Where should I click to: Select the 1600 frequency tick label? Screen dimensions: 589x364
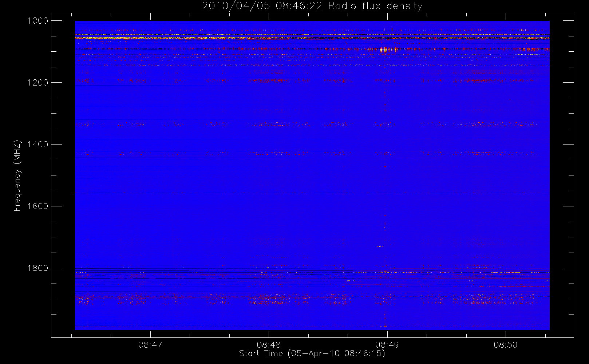coord(38,206)
